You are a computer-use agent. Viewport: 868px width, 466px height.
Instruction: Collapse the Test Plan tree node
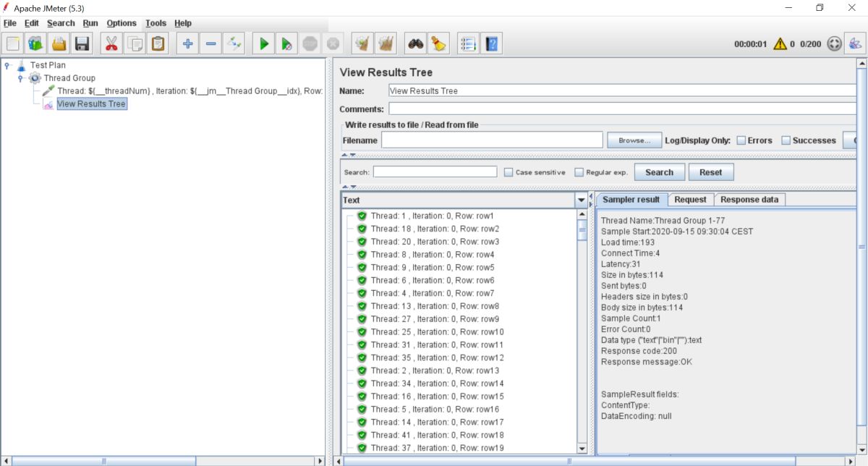pyautogui.click(x=7, y=65)
